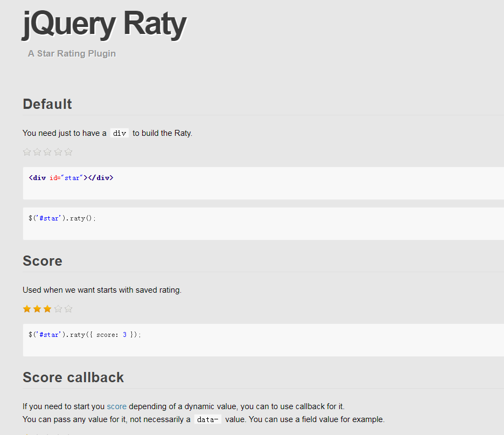Click the inline div code tag
The width and height of the screenshot is (504, 435).
coord(120,133)
